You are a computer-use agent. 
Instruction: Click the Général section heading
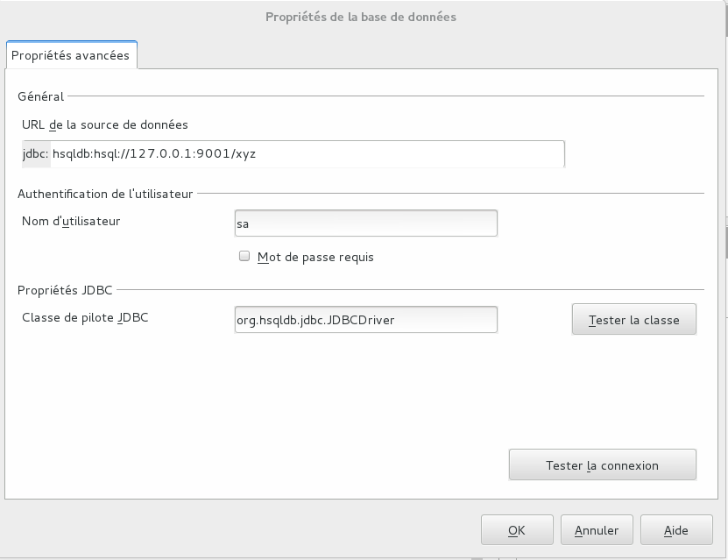[41, 96]
